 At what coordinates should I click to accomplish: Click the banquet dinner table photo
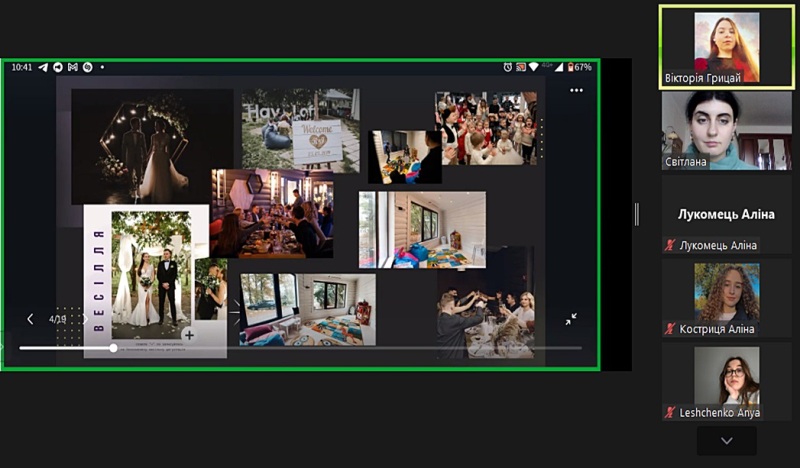(x=272, y=214)
